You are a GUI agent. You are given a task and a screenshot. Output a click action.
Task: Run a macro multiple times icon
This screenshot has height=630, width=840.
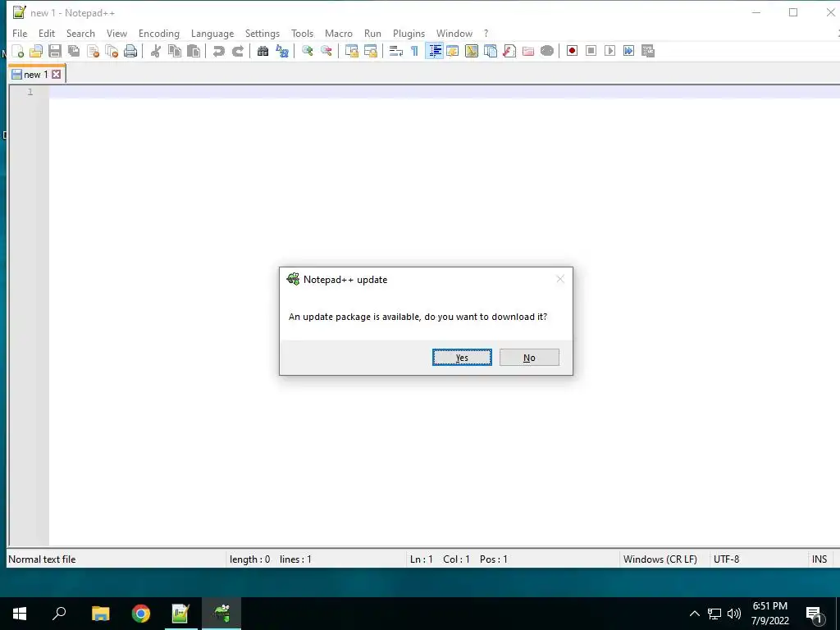coord(628,51)
